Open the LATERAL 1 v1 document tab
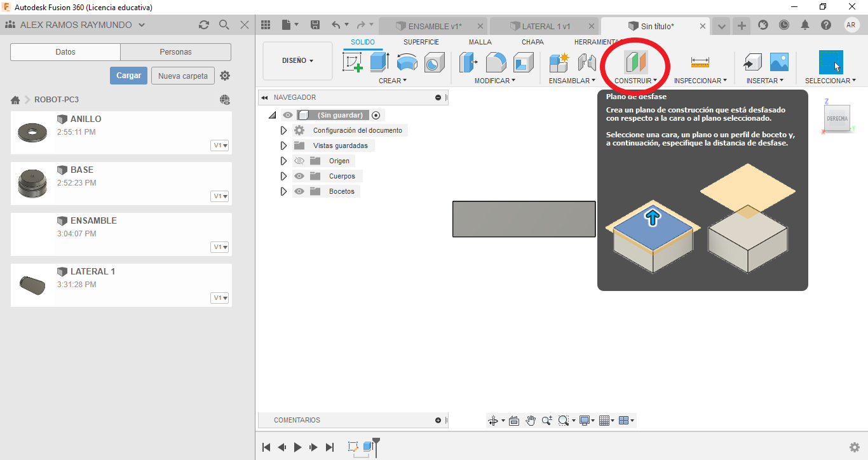The image size is (868, 460). pyautogui.click(x=545, y=26)
